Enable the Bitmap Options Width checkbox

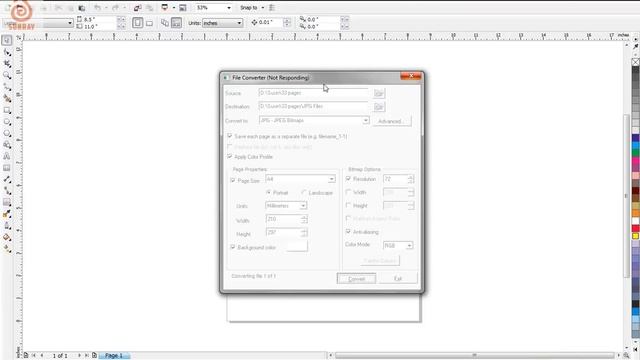pyautogui.click(x=348, y=192)
